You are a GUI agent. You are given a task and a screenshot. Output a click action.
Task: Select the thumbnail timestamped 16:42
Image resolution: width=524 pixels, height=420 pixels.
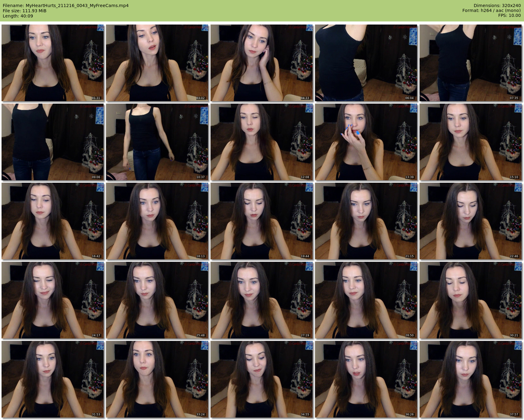pyautogui.click(x=53, y=221)
